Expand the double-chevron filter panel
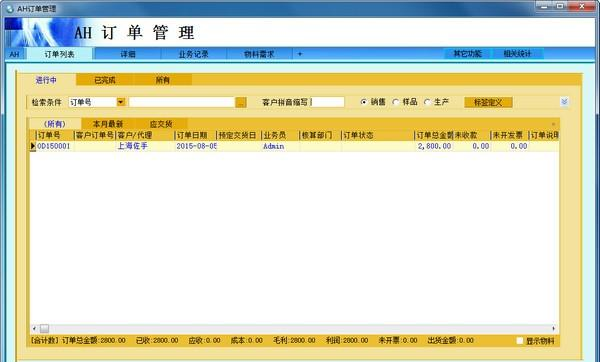The width and height of the screenshot is (600, 362). tap(564, 102)
